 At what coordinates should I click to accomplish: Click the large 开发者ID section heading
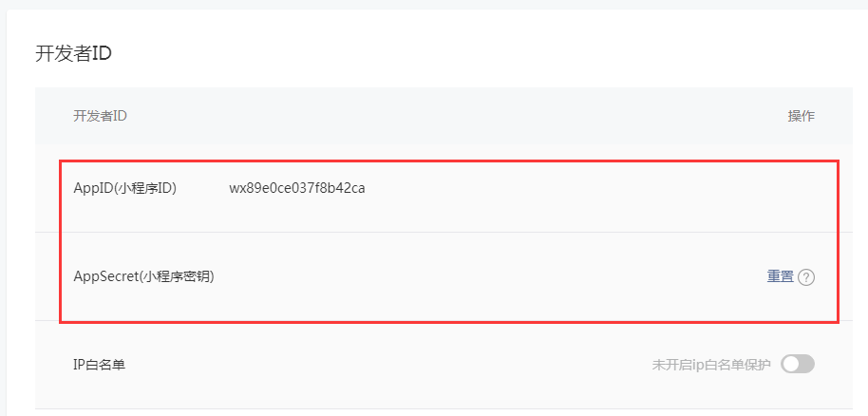pyautogui.click(x=74, y=53)
